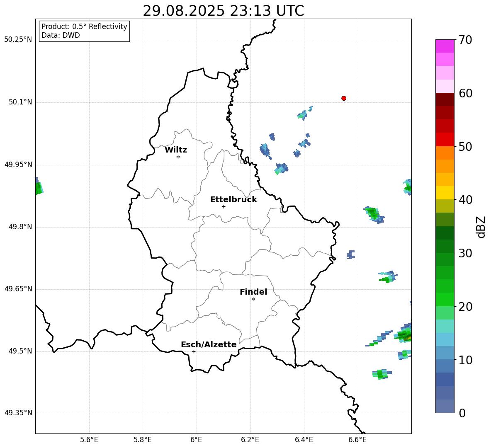491x448 pixels.
Task: Click the magenta top colorbar segment
Action: pos(445,46)
